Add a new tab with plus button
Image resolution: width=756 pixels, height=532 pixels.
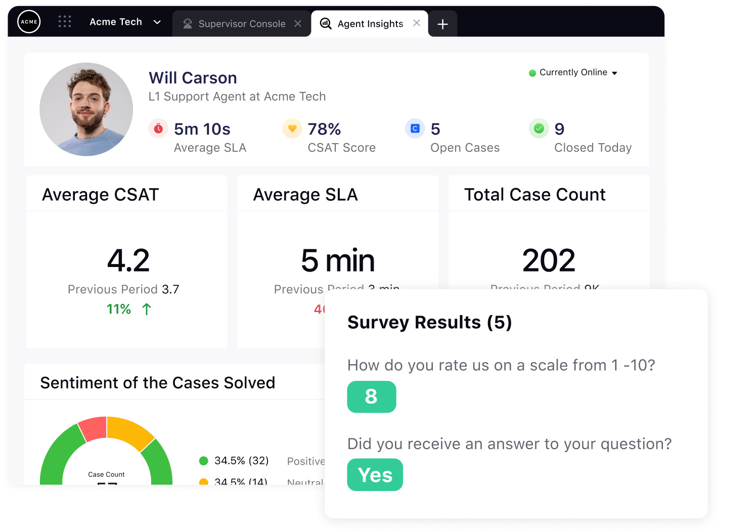tap(442, 24)
